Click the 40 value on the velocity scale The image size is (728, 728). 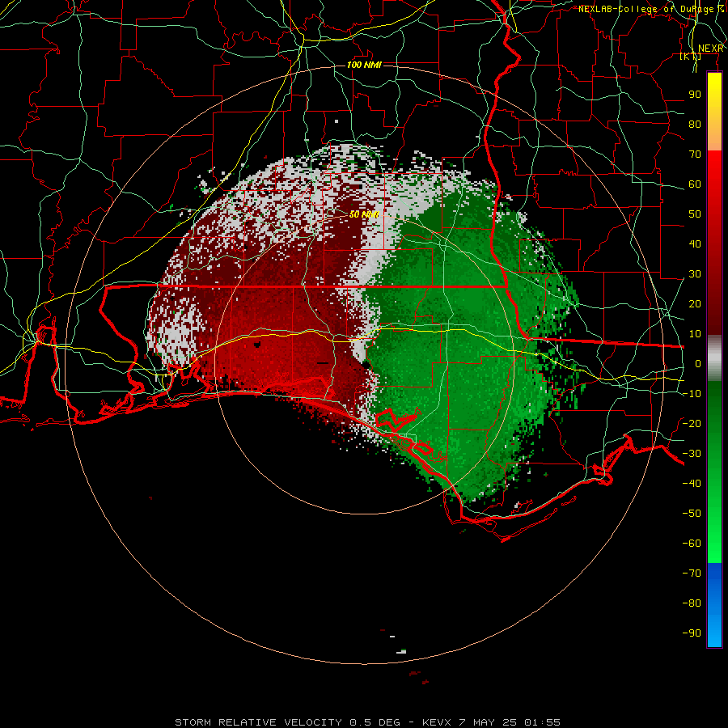(x=695, y=244)
